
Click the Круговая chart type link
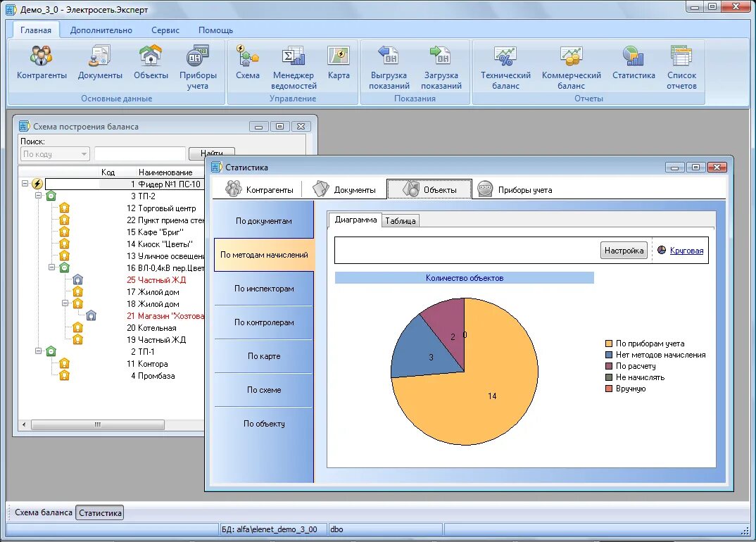[x=686, y=251]
